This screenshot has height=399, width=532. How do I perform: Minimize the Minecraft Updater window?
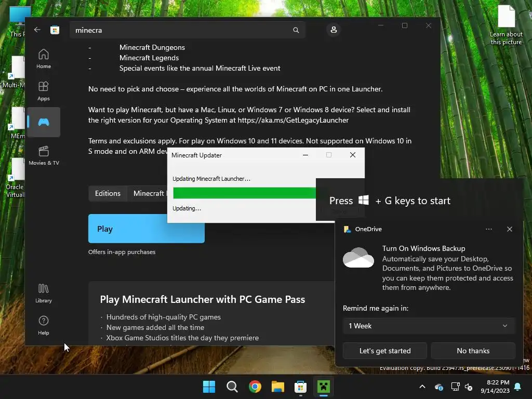click(x=305, y=155)
